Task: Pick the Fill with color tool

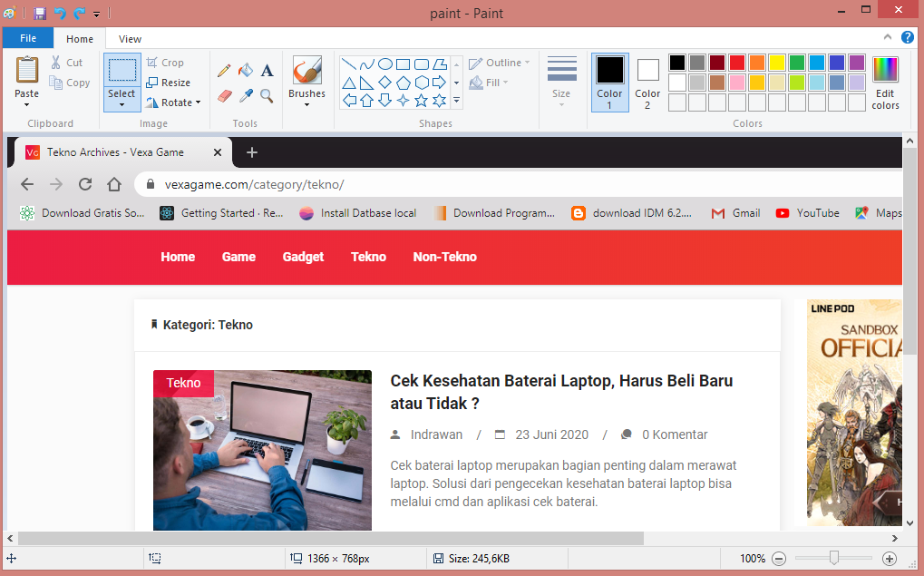Action: [246, 69]
